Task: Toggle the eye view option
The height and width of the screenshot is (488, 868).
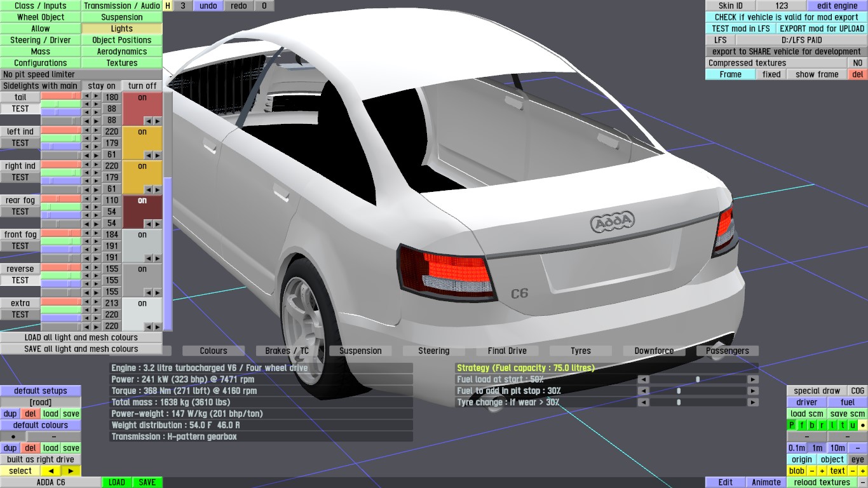Action: (858, 459)
